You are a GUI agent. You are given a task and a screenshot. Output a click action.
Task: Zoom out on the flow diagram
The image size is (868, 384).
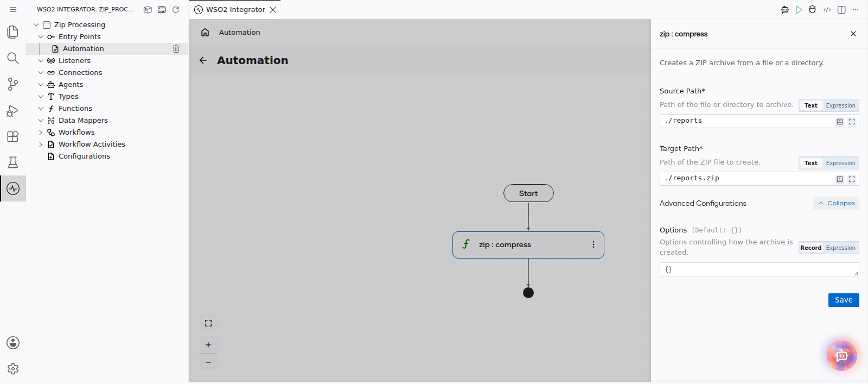208,362
